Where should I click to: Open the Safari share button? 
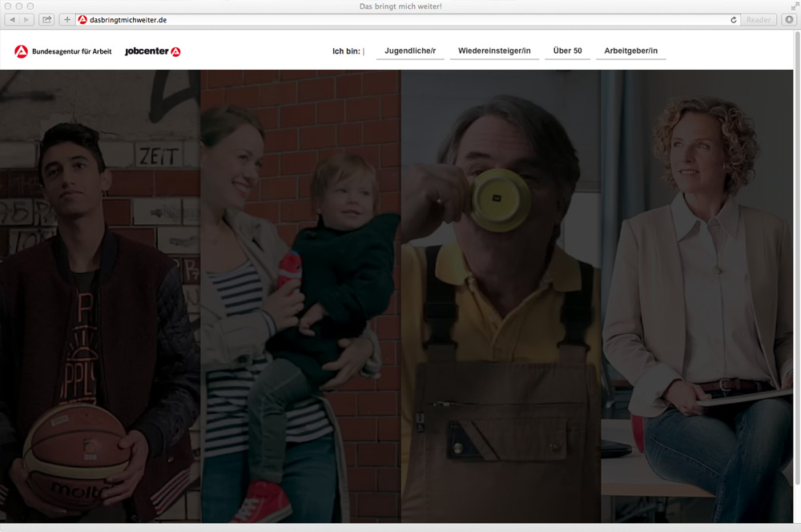coord(46,19)
